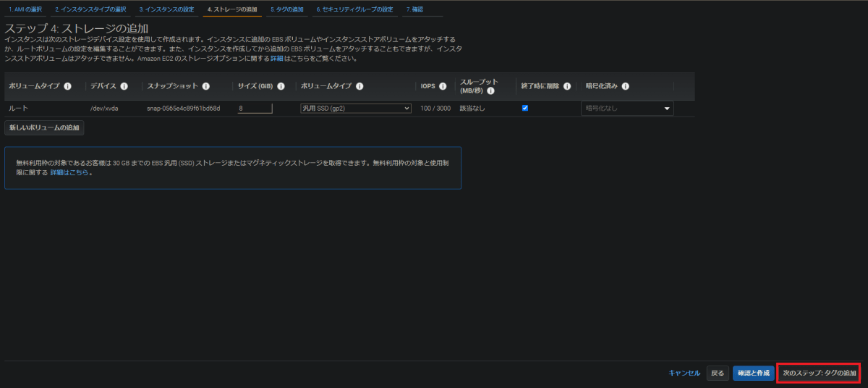
Task: Select tab 4. ストレージの追加
Action: tap(232, 9)
